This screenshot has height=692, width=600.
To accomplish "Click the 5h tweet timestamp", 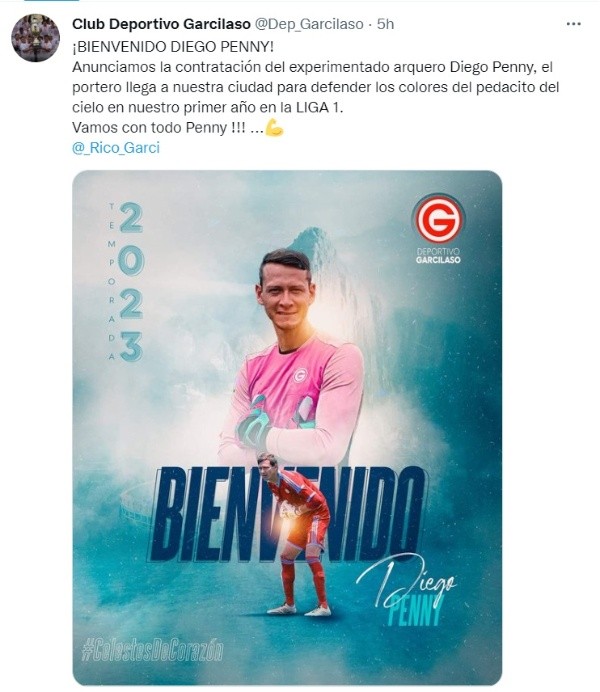I will coord(386,24).
